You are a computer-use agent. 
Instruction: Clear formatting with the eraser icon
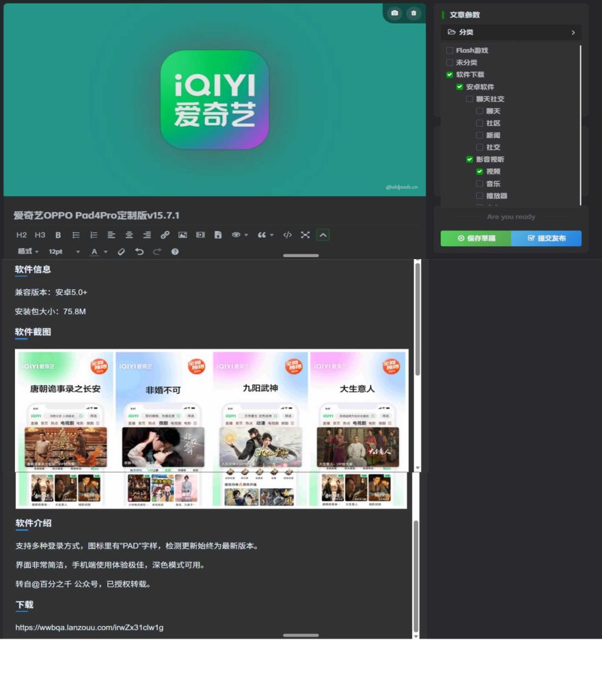pyautogui.click(x=122, y=252)
